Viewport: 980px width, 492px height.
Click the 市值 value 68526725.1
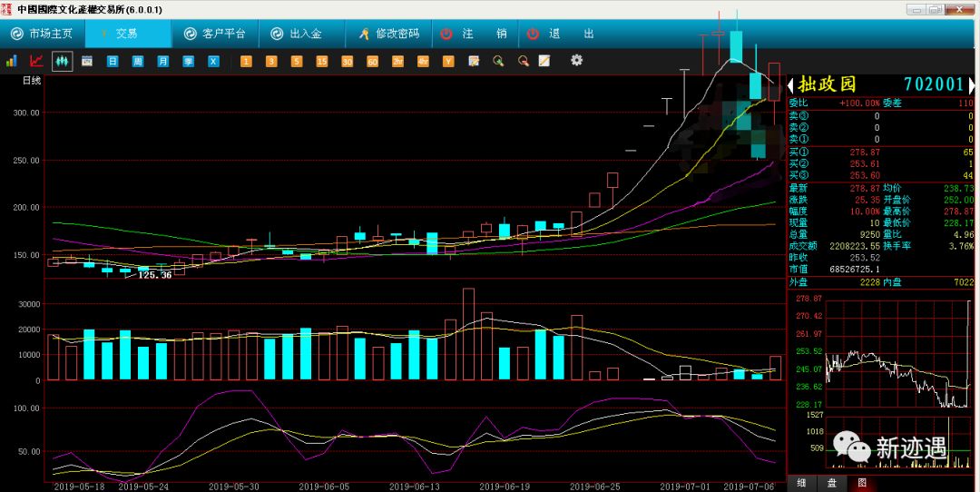855,269
